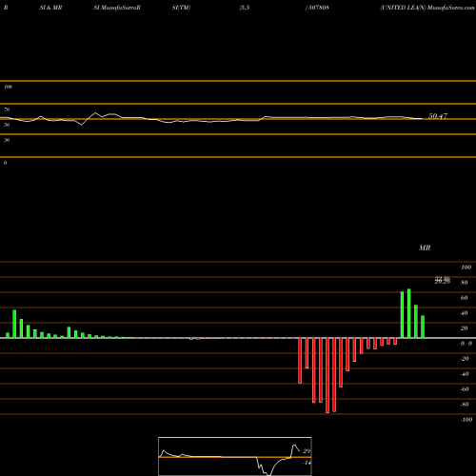This screenshot has width=476, height=476.
Task: Open the mini overview chart thumbnail
Action: point(235,456)
